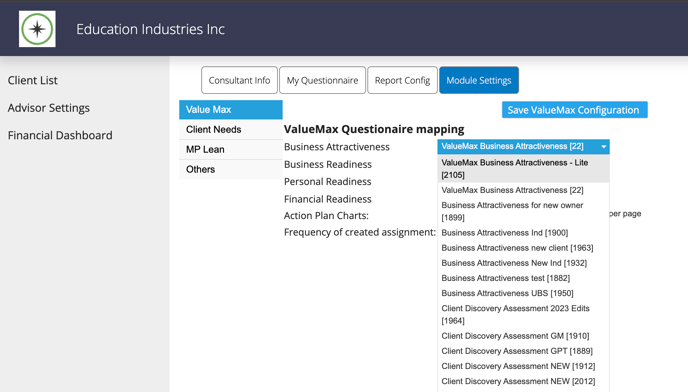688x392 pixels.
Task: Open the Financial Dashboard
Action: (60, 135)
